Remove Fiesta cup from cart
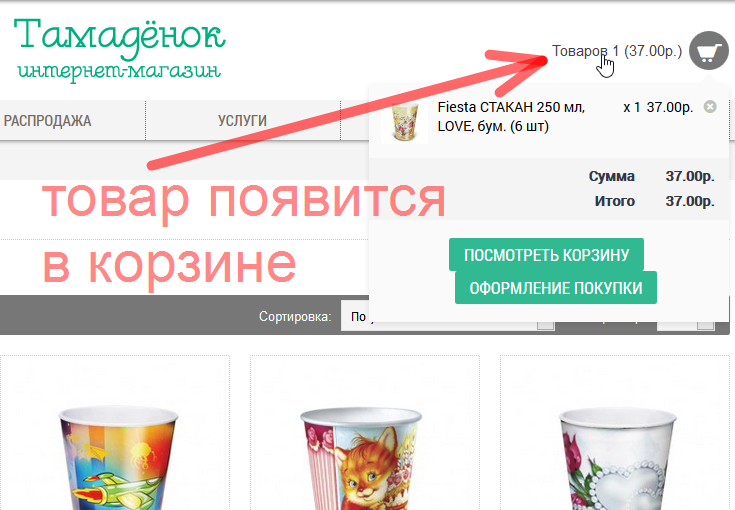The height and width of the screenshot is (510, 735). [x=710, y=106]
